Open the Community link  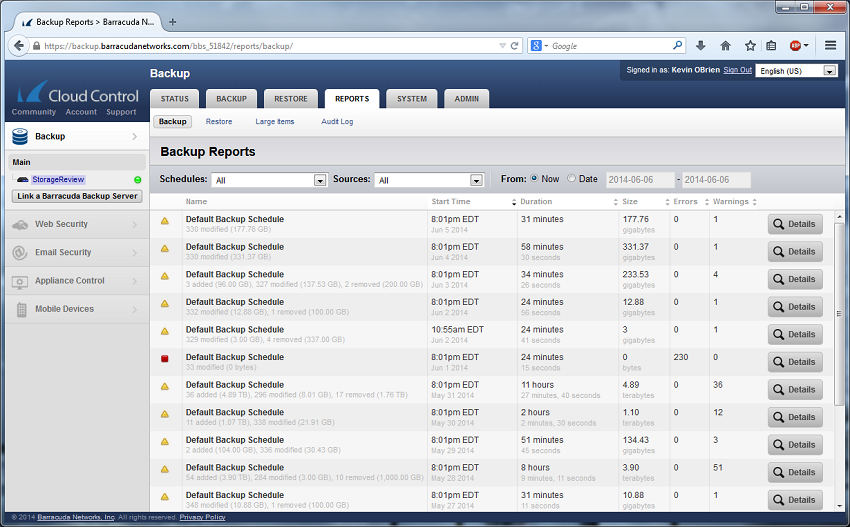34,112
